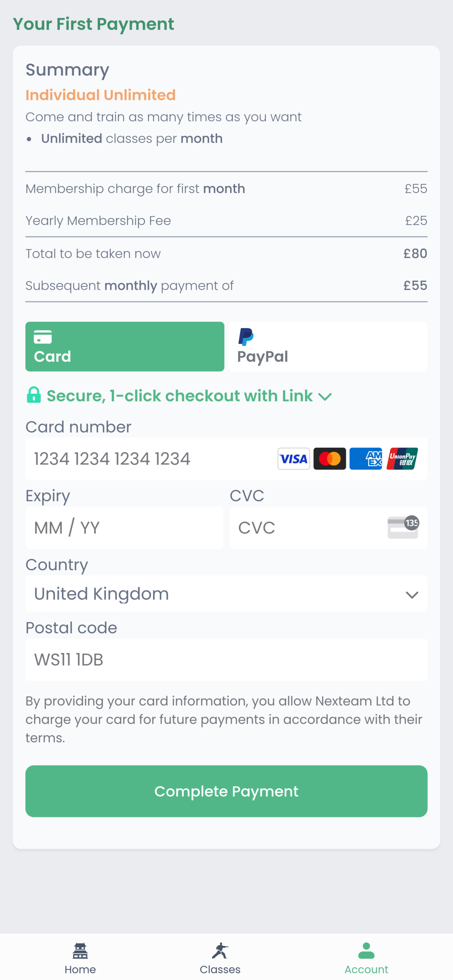Click the Mastercard logo icon
This screenshot has height=980, width=453.
tap(329, 458)
